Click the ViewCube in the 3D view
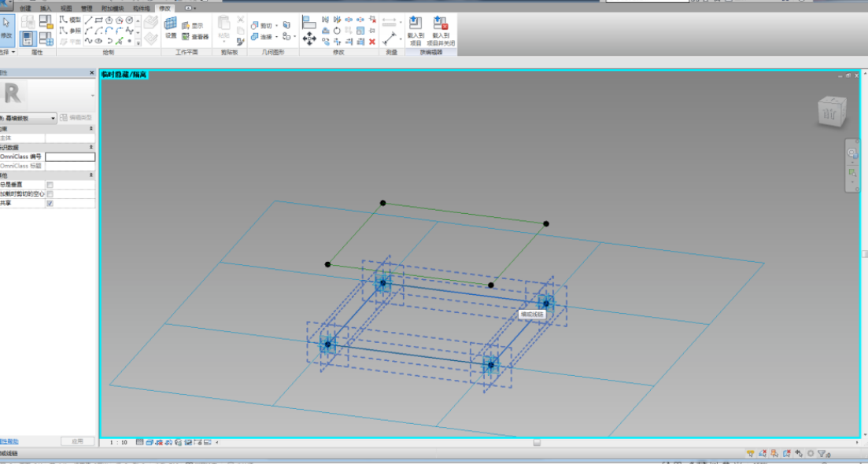 coord(832,111)
